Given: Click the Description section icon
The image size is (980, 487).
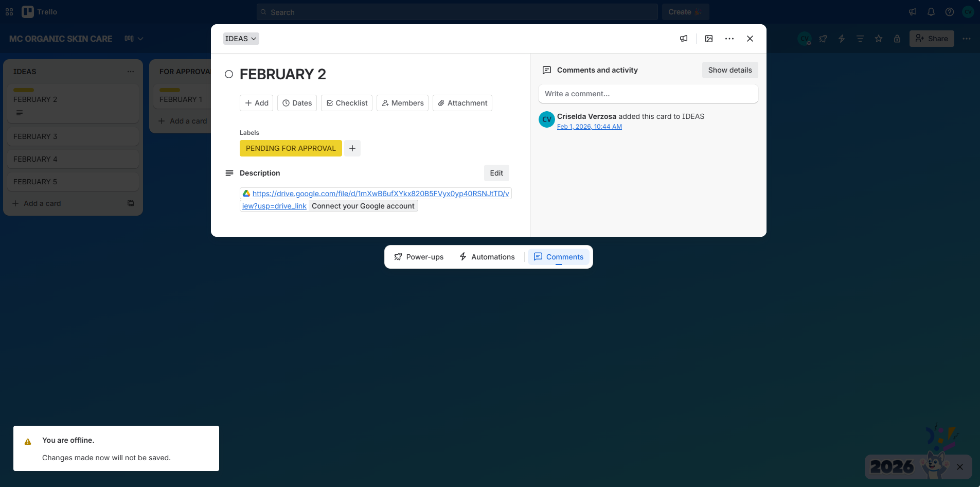Looking at the screenshot, I should 229,173.
